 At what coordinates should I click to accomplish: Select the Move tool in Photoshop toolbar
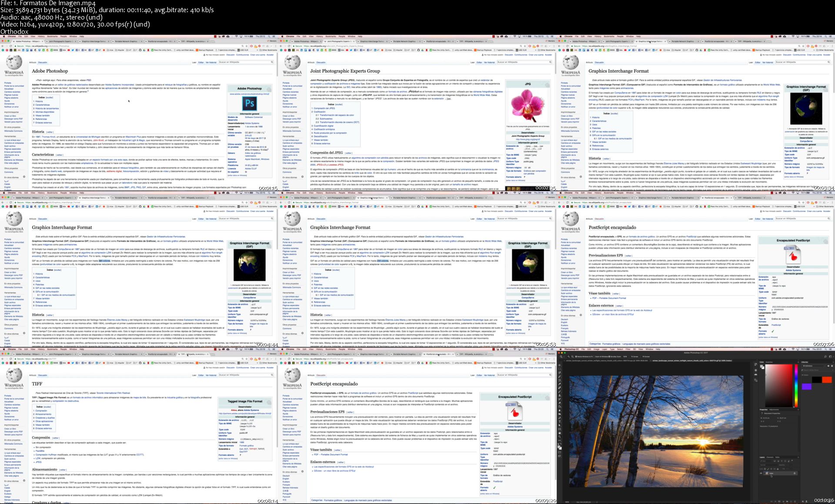[559, 365]
